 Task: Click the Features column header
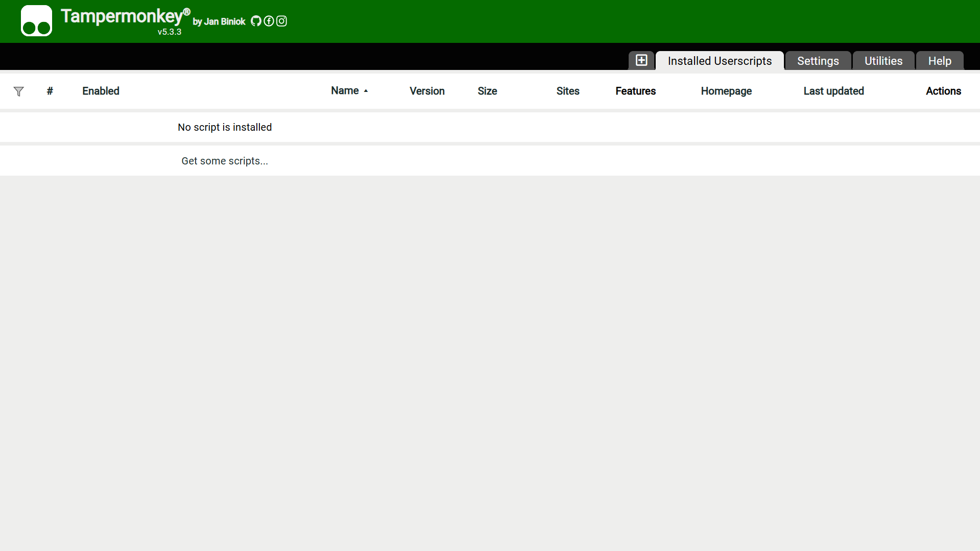pos(635,91)
